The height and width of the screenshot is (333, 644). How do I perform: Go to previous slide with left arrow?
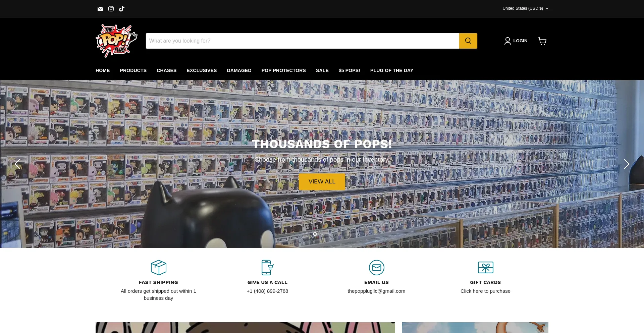17,164
